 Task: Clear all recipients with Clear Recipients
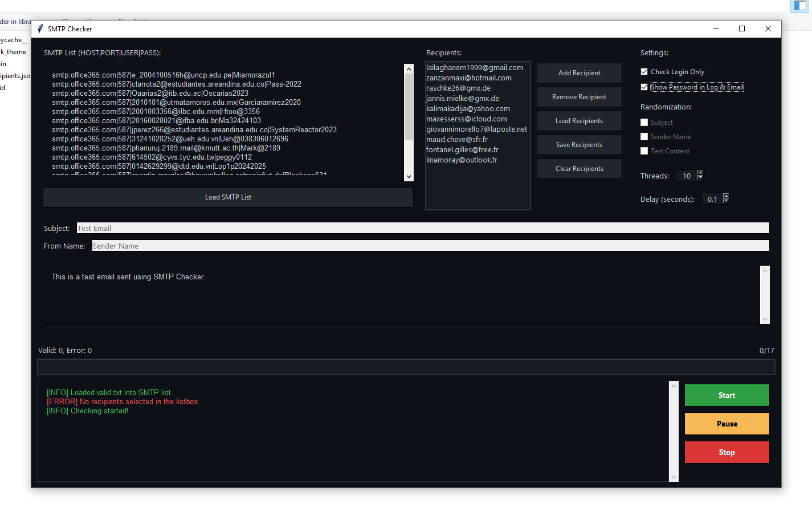[x=579, y=168]
